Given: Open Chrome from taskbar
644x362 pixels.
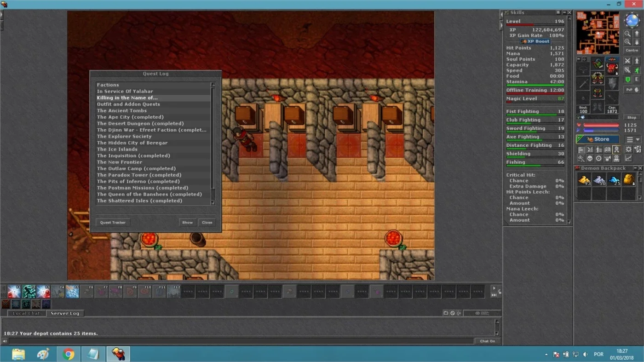Looking at the screenshot, I should click(x=69, y=354).
